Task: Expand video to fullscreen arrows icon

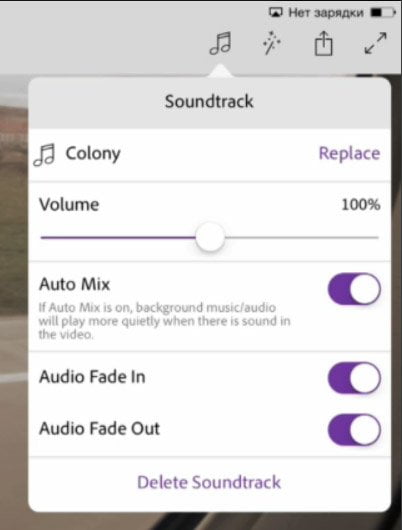Action: pyautogui.click(x=375, y=43)
